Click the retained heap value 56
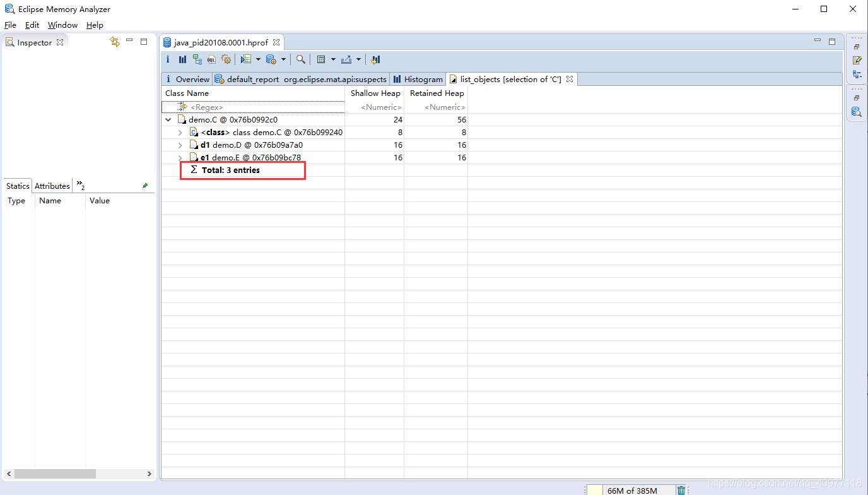The width and height of the screenshot is (868, 495). click(x=461, y=119)
